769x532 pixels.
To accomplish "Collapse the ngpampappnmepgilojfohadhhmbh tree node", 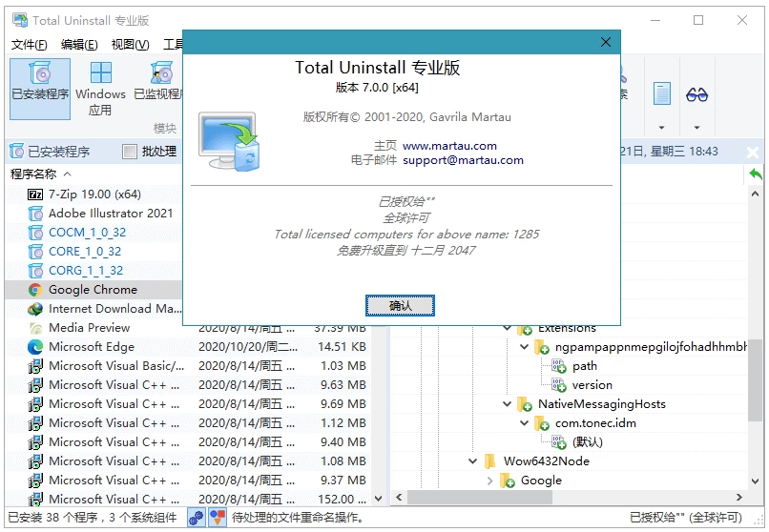I will pos(524,347).
